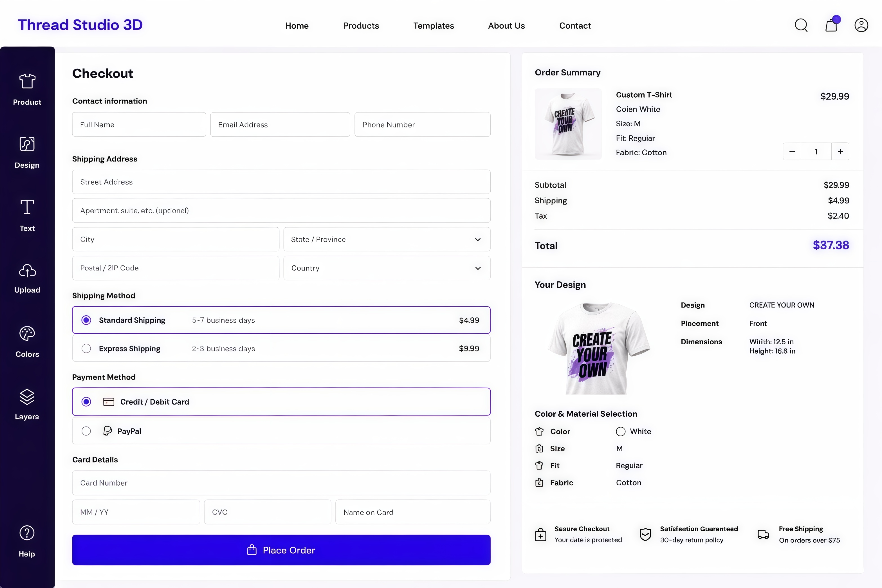Click the Email Address field

point(280,125)
